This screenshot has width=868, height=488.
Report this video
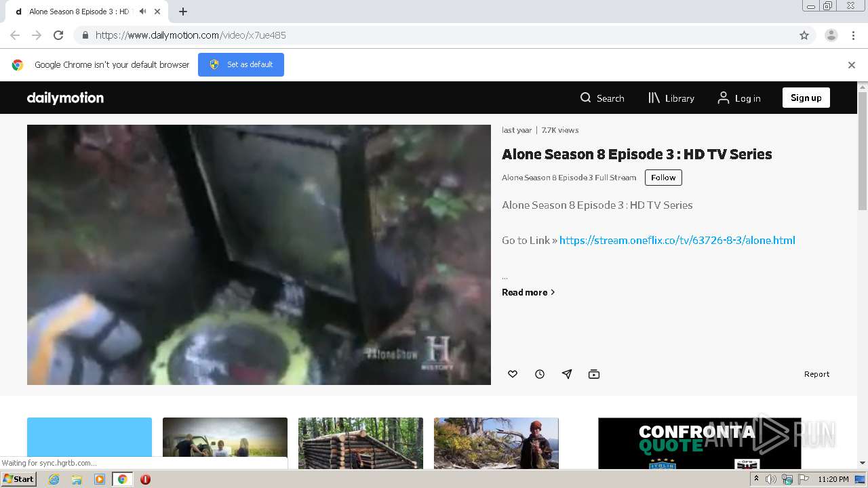click(816, 374)
